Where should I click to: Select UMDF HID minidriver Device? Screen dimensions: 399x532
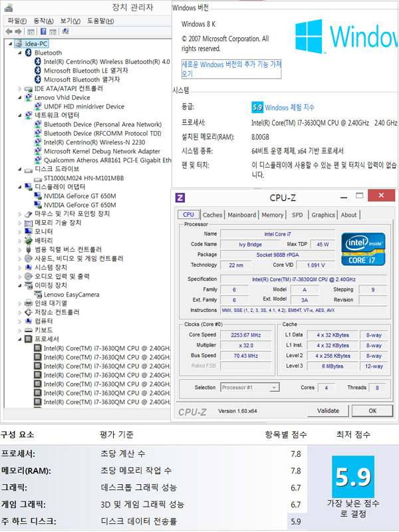point(84,106)
